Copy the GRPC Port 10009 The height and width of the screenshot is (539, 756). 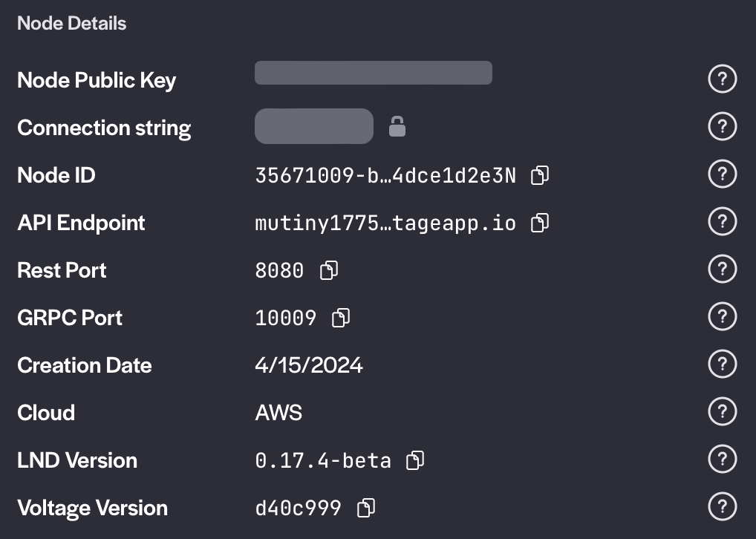(x=340, y=318)
